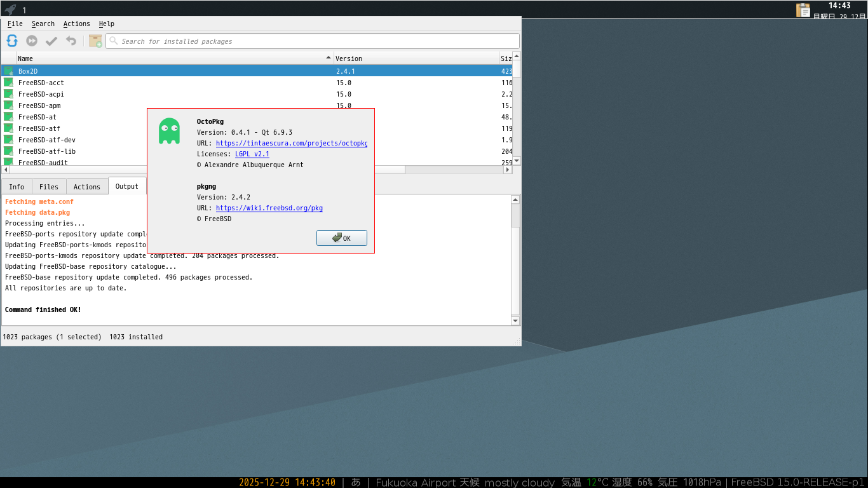The width and height of the screenshot is (868, 488).
Task: Focus the "Search for installed packages" field
Action: [313, 41]
